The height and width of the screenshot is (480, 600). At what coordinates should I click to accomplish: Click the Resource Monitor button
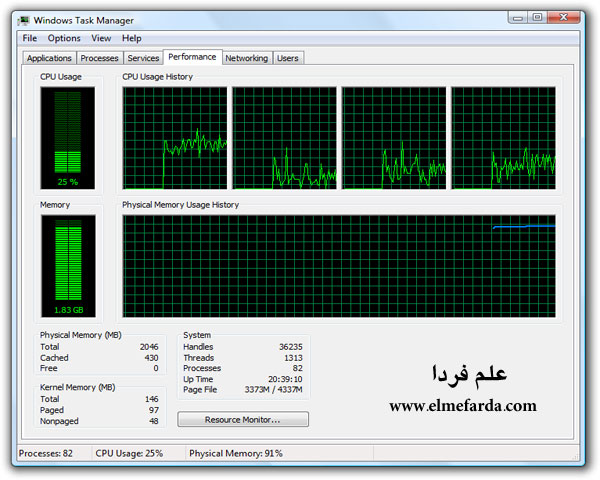(x=243, y=419)
